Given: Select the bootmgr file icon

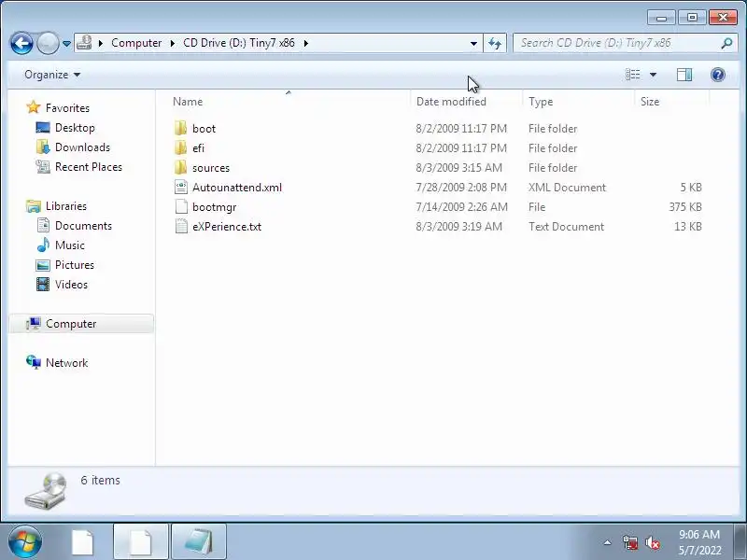Looking at the screenshot, I should 181,206.
